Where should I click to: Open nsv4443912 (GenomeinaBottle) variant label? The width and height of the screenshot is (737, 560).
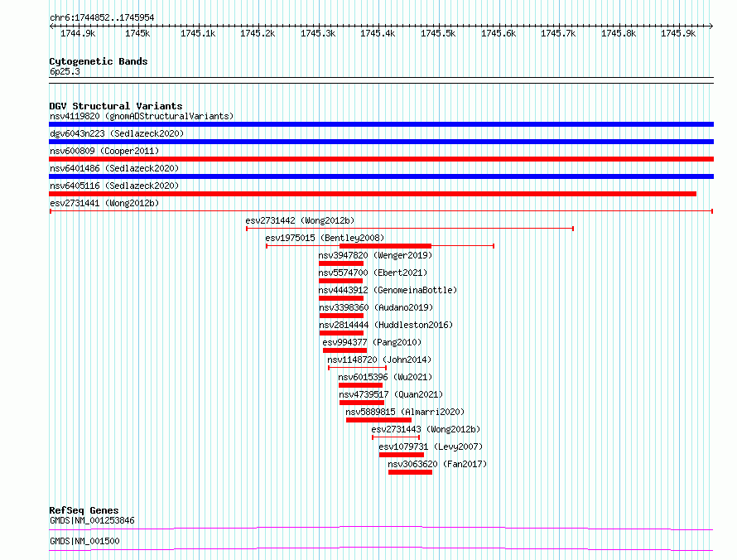388,290
